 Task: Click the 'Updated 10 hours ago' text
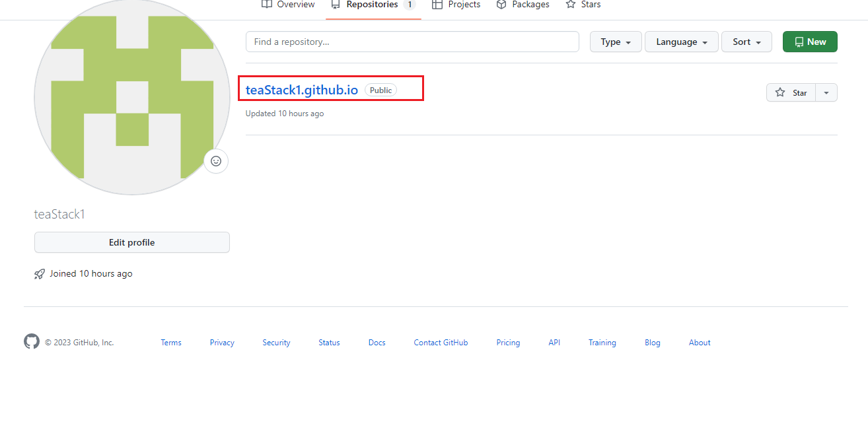(x=285, y=114)
